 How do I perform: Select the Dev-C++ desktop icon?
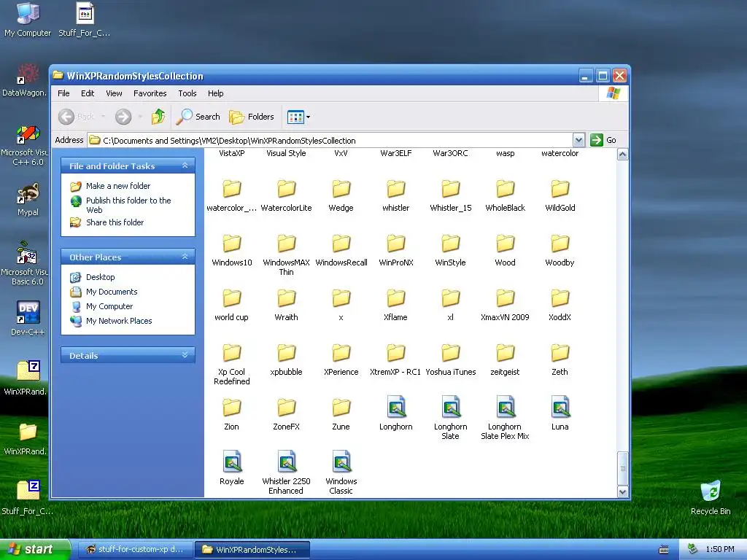pyautogui.click(x=28, y=318)
